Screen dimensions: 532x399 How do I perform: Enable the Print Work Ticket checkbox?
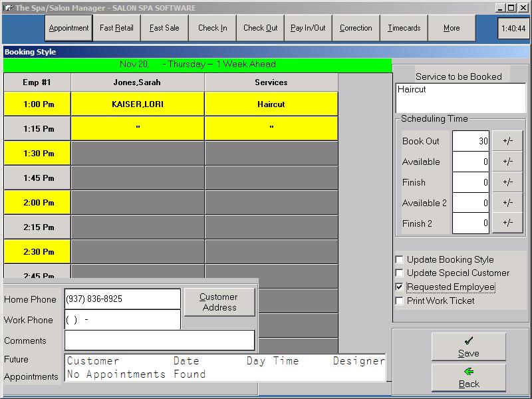coord(400,301)
